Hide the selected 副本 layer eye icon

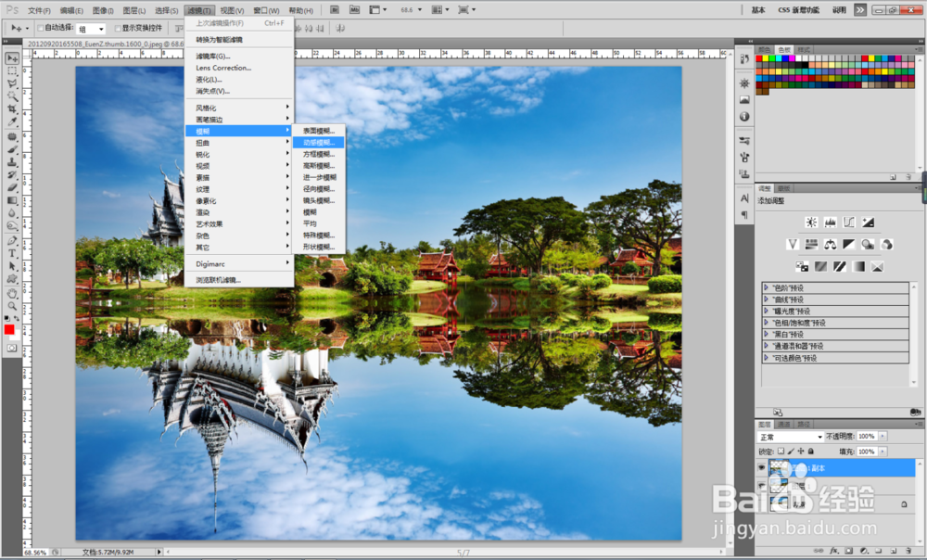(761, 468)
